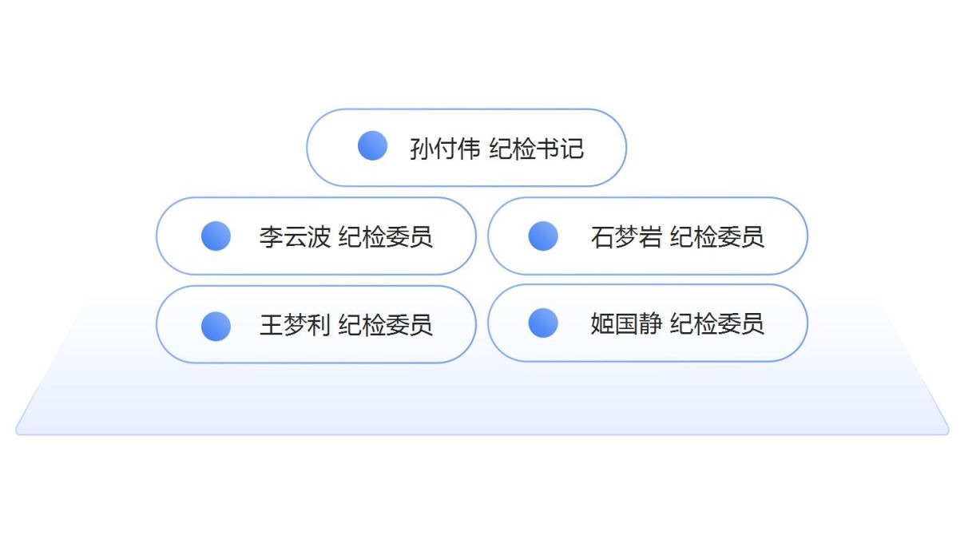Click the blue dot beside 王梦利
The width and height of the screenshot is (980, 555).
[x=216, y=326]
